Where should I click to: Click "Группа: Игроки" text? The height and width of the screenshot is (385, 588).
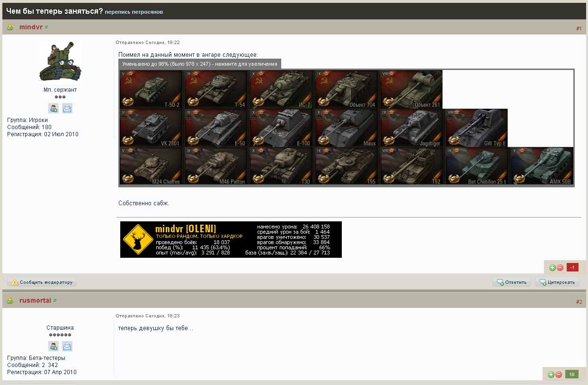click(27, 120)
